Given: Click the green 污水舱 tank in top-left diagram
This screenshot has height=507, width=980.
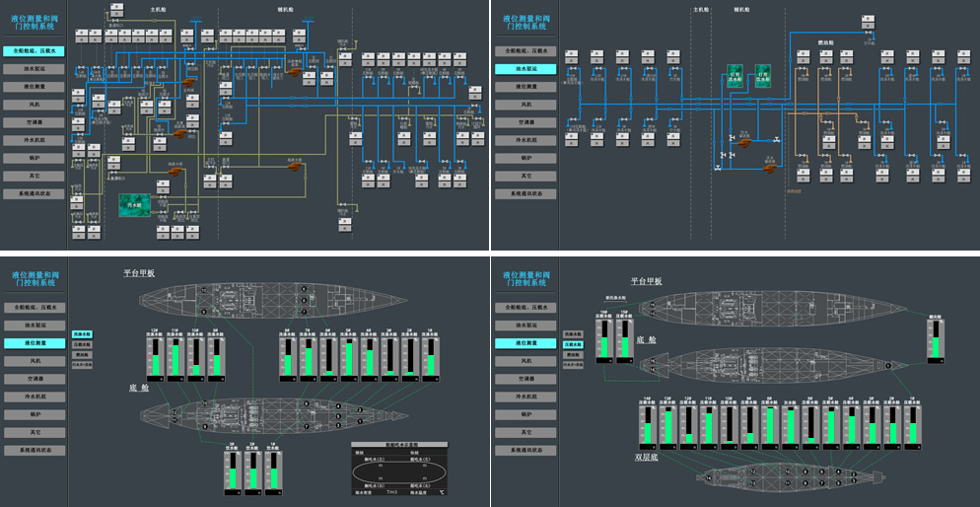Looking at the screenshot, I should [133, 204].
